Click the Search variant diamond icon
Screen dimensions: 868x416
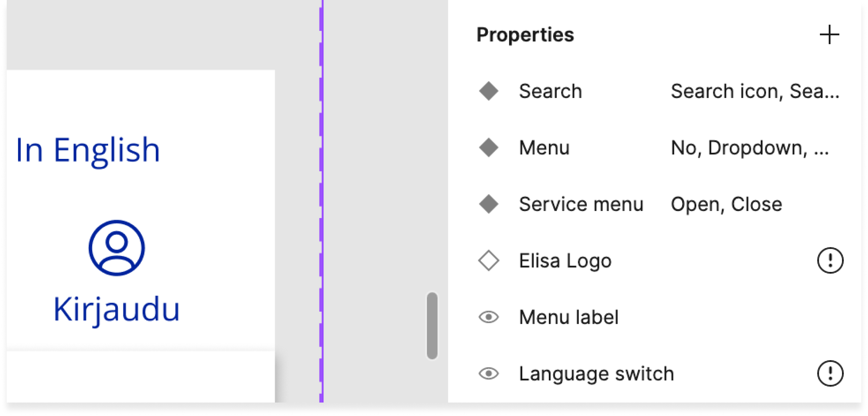pyautogui.click(x=489, y=91)
